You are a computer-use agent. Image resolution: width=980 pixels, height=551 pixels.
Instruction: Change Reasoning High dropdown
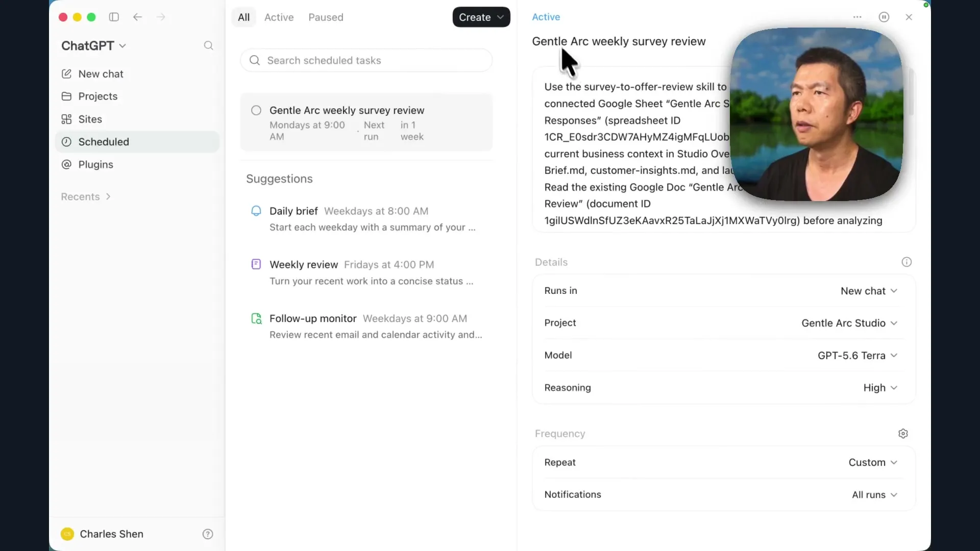[880, 388]
